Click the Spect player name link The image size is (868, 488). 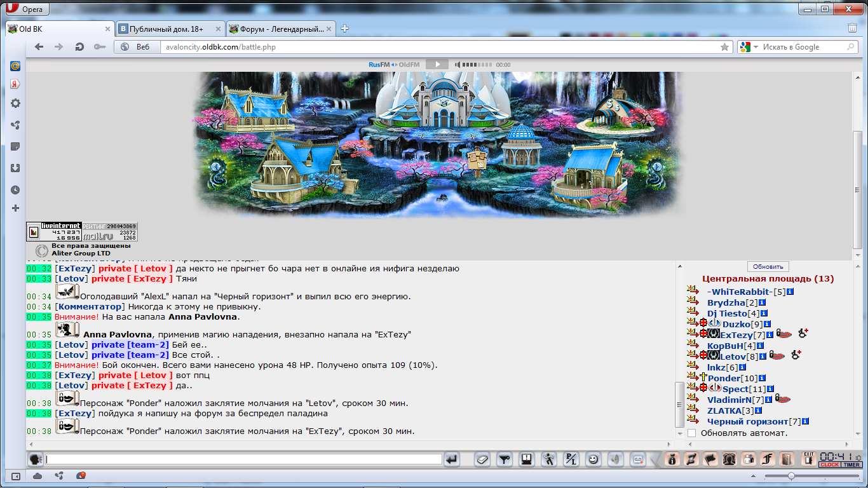pyautogui.click(x=736, y=389)
